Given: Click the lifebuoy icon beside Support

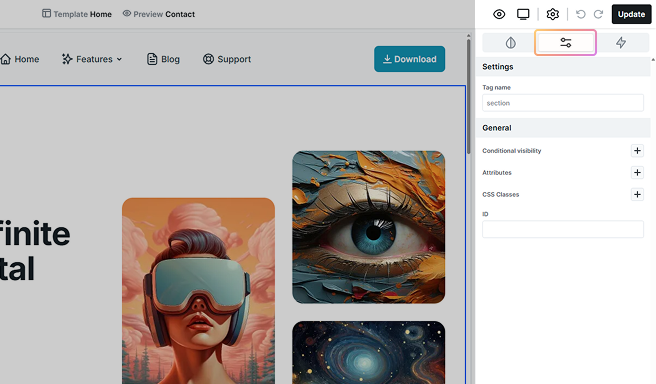Looking at the screenshot, I should 208,59.
